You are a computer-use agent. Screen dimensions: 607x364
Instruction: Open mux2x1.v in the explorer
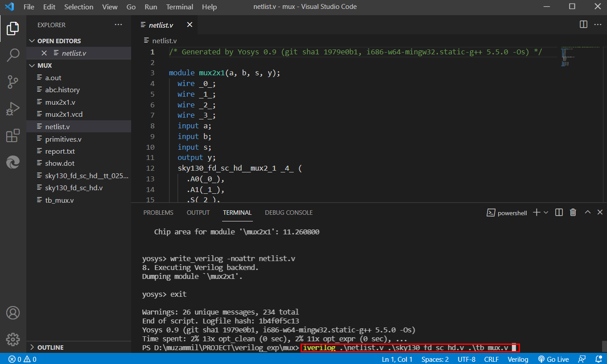78,102
